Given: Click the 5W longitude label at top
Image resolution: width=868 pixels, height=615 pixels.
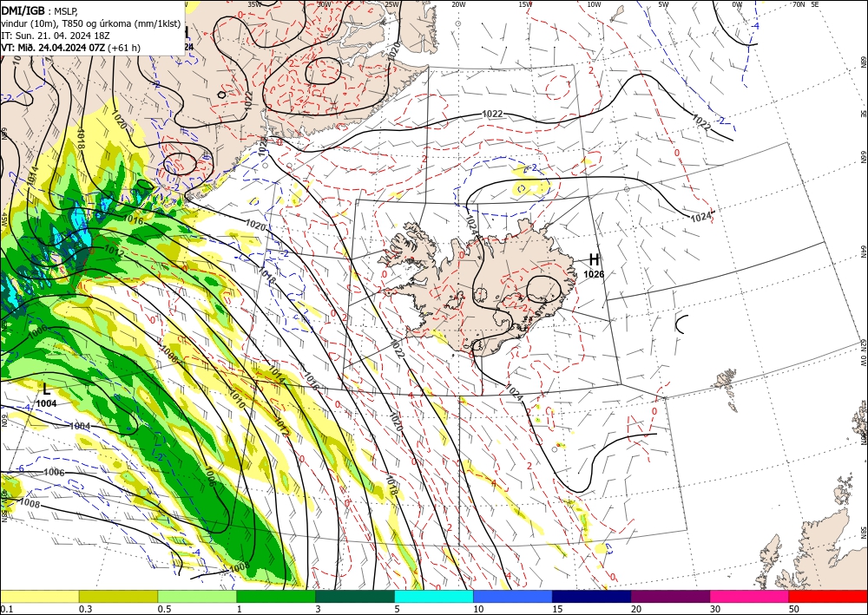Looking at the screenshot, I should [664, 4].
